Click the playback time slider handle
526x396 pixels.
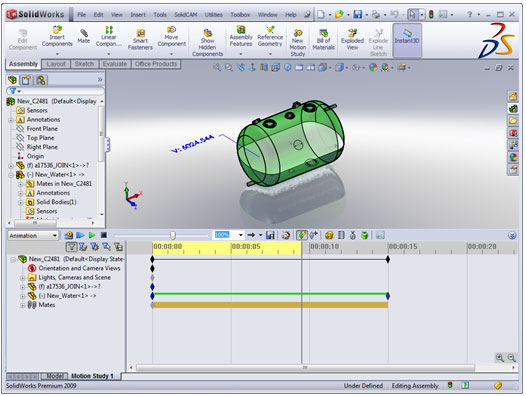point(173,235)
